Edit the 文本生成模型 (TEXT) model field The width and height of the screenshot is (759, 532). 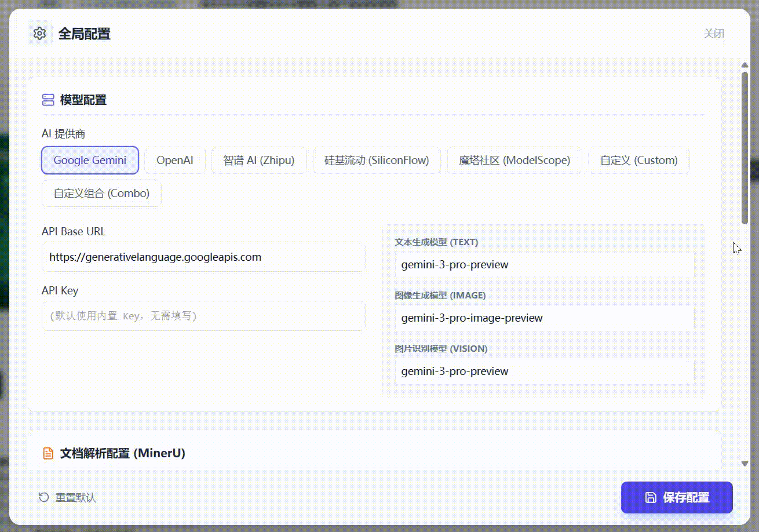click(x=545, y=265)
